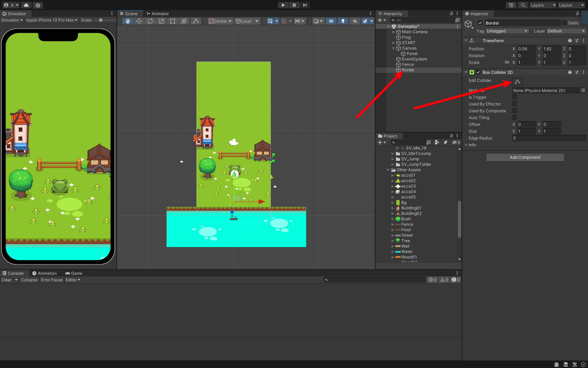Check the Used By Composite checkbox
Image resolution: width=588 pixels, height=368 pixels.
[x=514, y=111]
